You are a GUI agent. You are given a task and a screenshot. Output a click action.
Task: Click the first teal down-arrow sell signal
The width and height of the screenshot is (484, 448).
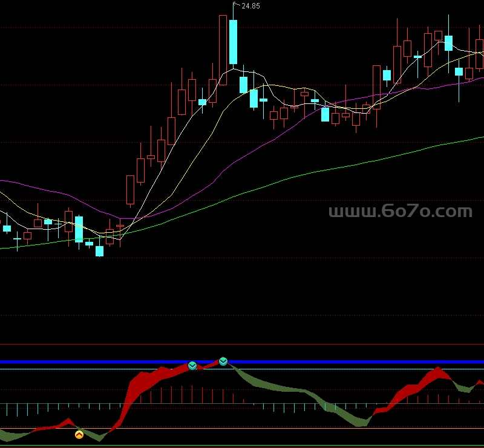pyautogui.click(x=192, y=366)
